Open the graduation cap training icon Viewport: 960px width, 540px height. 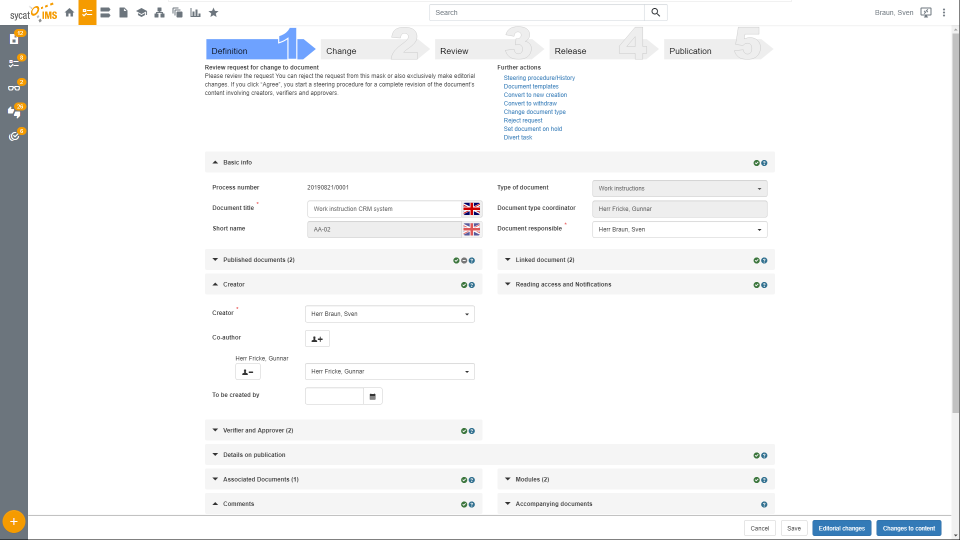(141, 12)
